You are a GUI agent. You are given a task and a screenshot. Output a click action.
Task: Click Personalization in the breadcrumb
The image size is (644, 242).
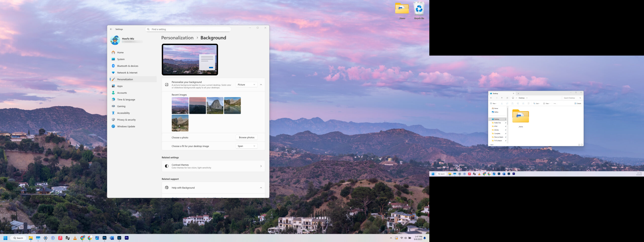click(x=177, y=38)
